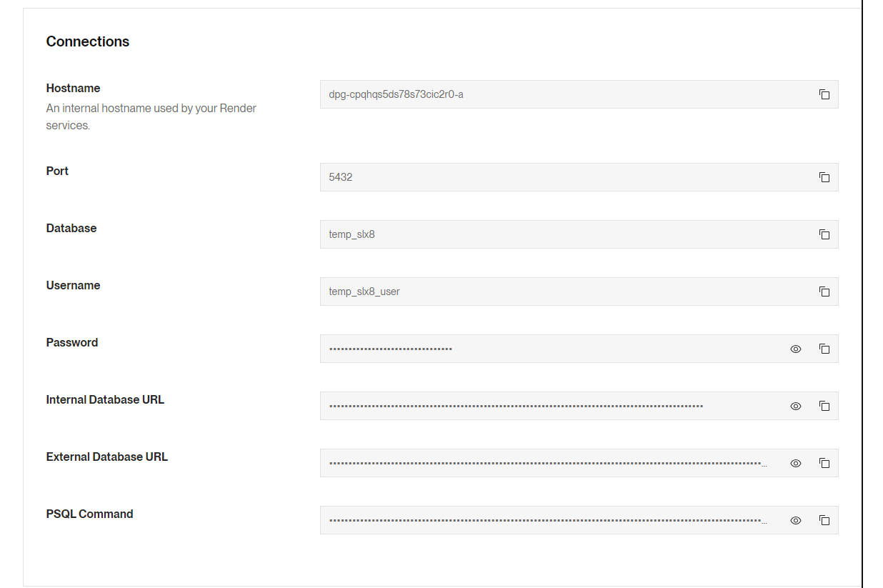The image size is (883, 588).
Task: Copy the Username value
Action: [824, 291]
